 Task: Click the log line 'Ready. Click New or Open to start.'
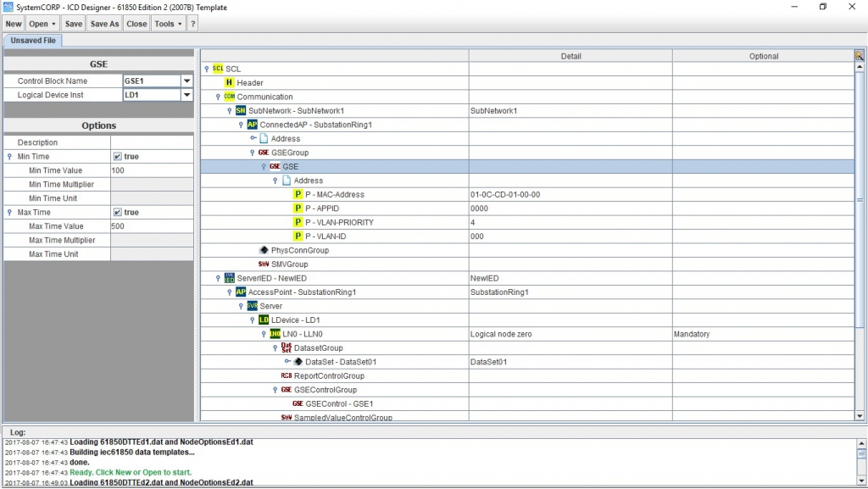tap(130, 472)
